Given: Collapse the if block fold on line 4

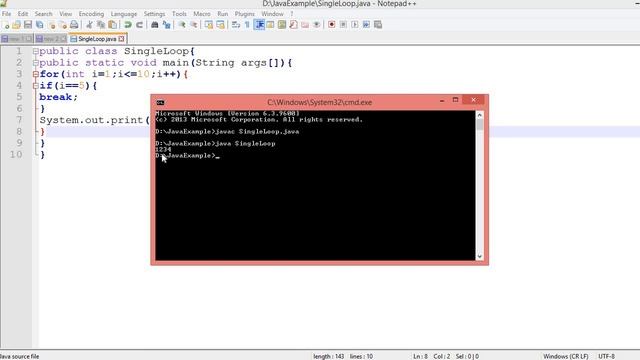Looking at the screenshot, I should coord(36,86).
